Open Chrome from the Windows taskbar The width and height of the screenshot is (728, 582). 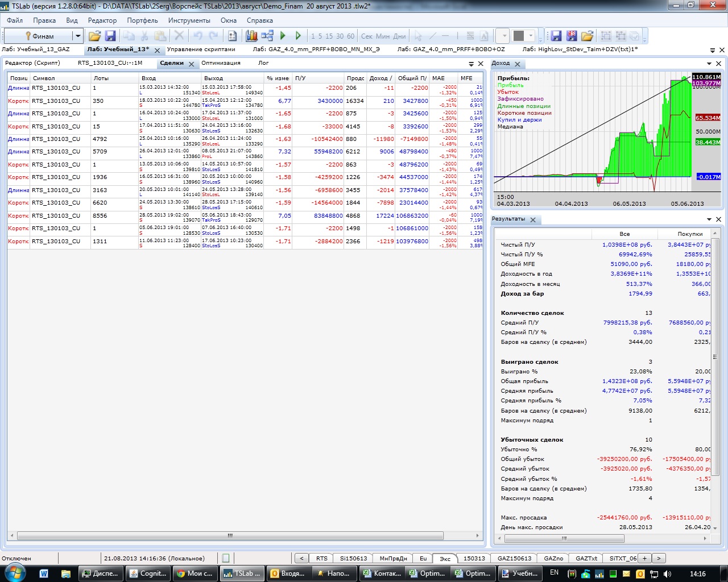[x=195, y=573]
